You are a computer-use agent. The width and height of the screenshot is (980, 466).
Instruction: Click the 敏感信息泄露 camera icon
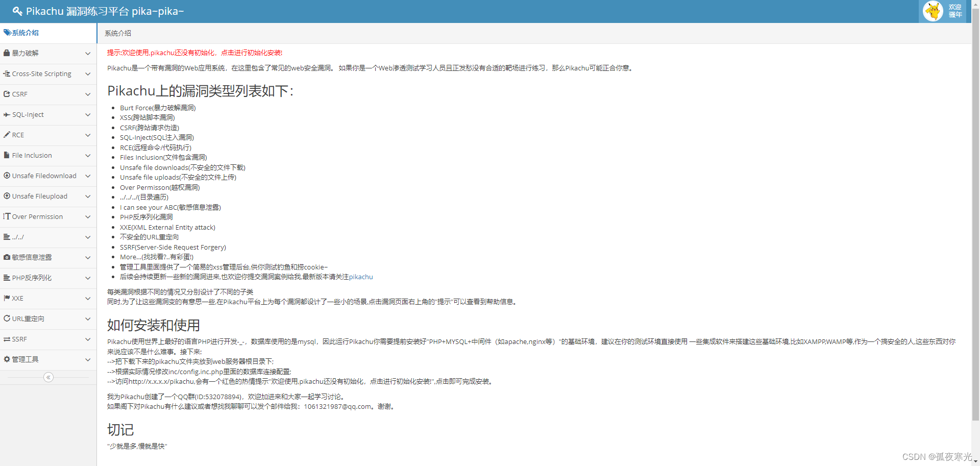[x=6, y=257]
